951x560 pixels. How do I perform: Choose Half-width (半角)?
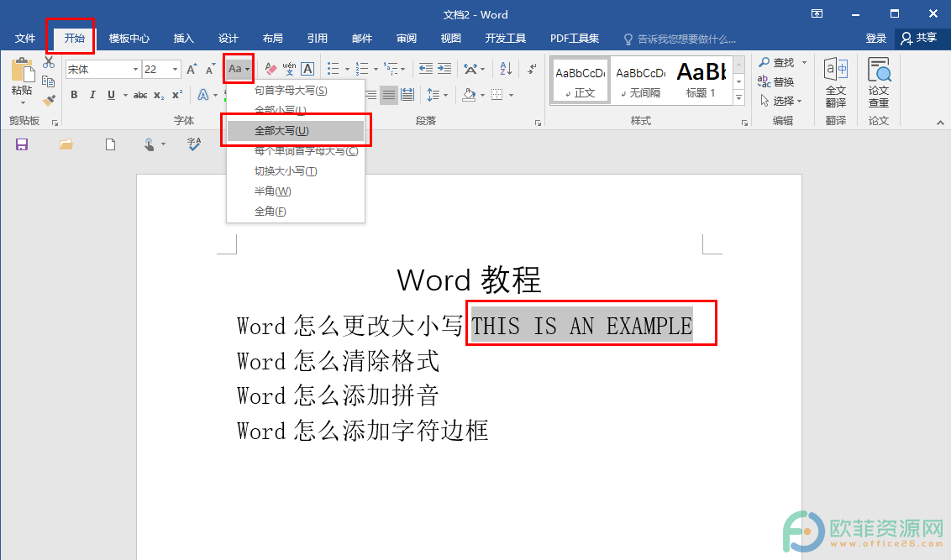coord(296,191)
